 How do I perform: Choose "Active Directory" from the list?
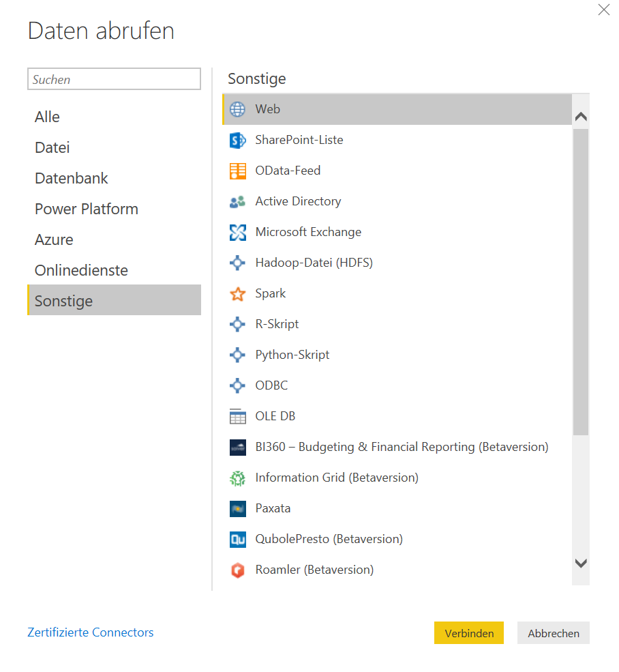coord(298,201)
